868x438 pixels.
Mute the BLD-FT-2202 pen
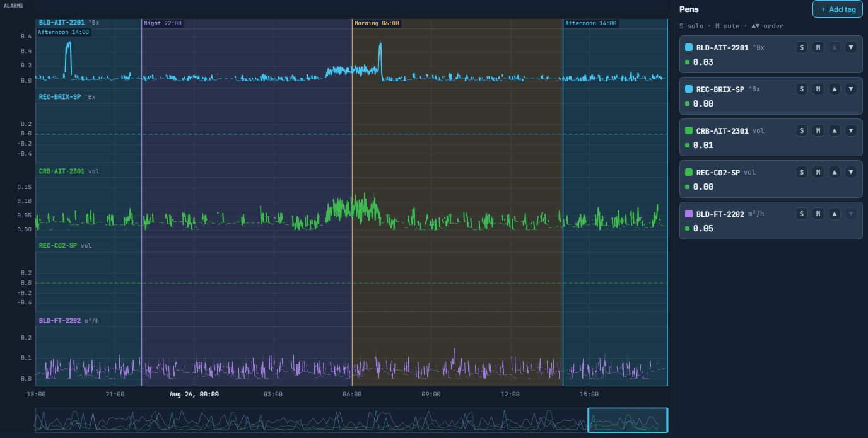[818, 214]
